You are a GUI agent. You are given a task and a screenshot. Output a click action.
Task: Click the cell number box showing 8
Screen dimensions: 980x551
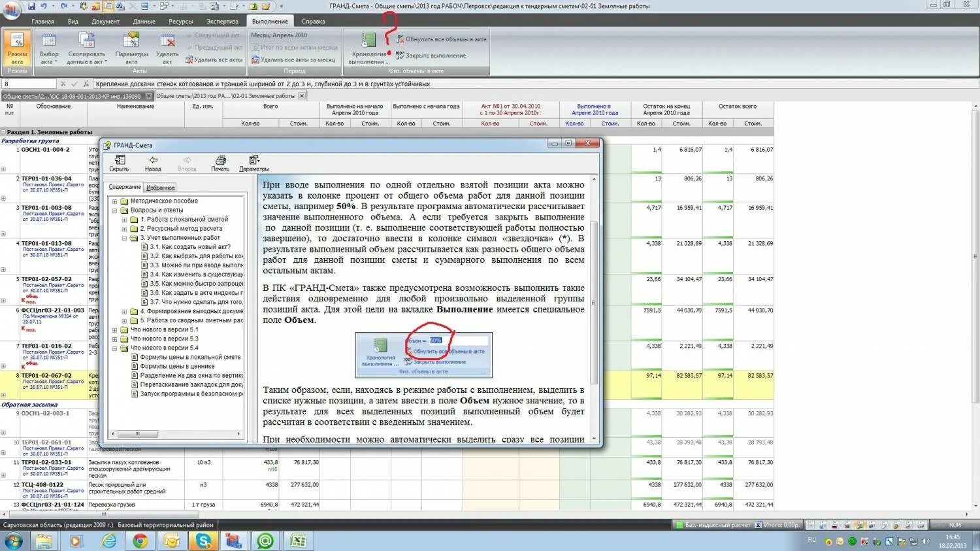(29, 84)
